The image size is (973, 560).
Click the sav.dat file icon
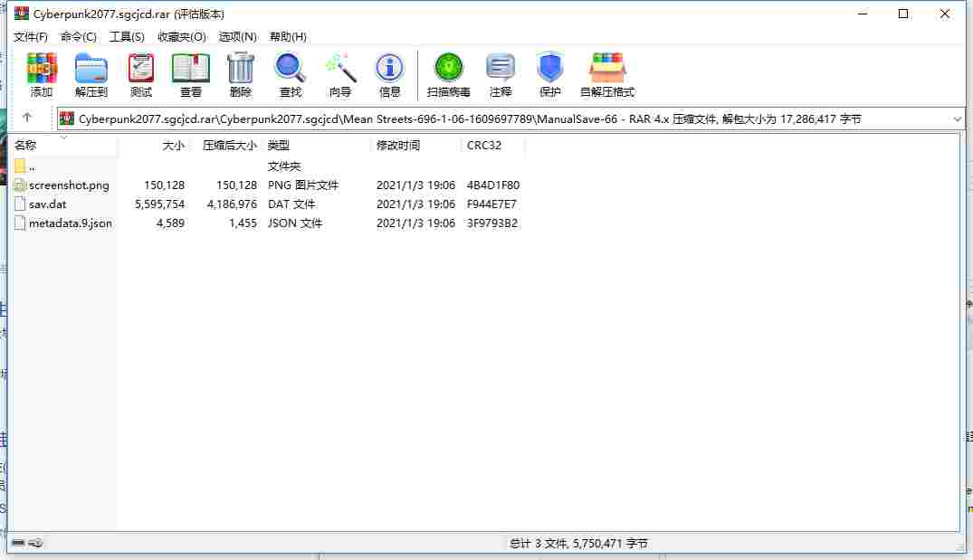point(20,204)
